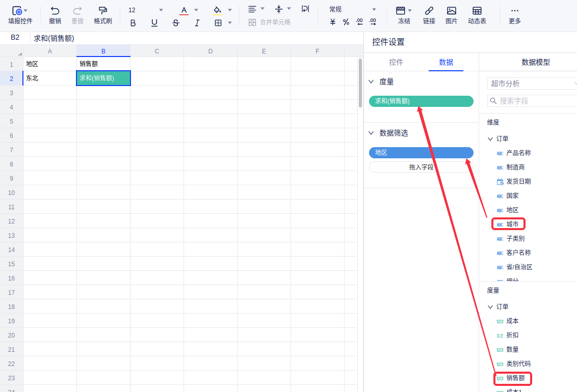Collapse the 数据筛选 section
The image size is (577, 392).
[372, 133]
